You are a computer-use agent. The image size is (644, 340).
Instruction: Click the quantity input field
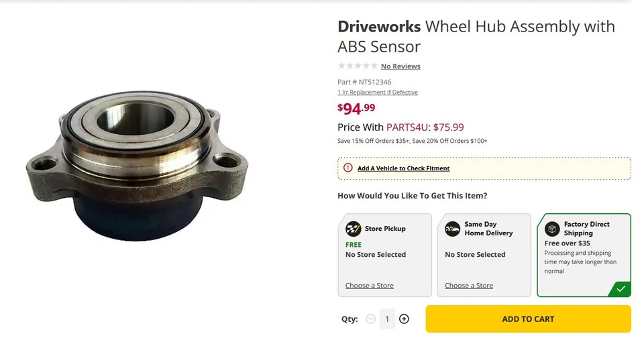[387, 319]
